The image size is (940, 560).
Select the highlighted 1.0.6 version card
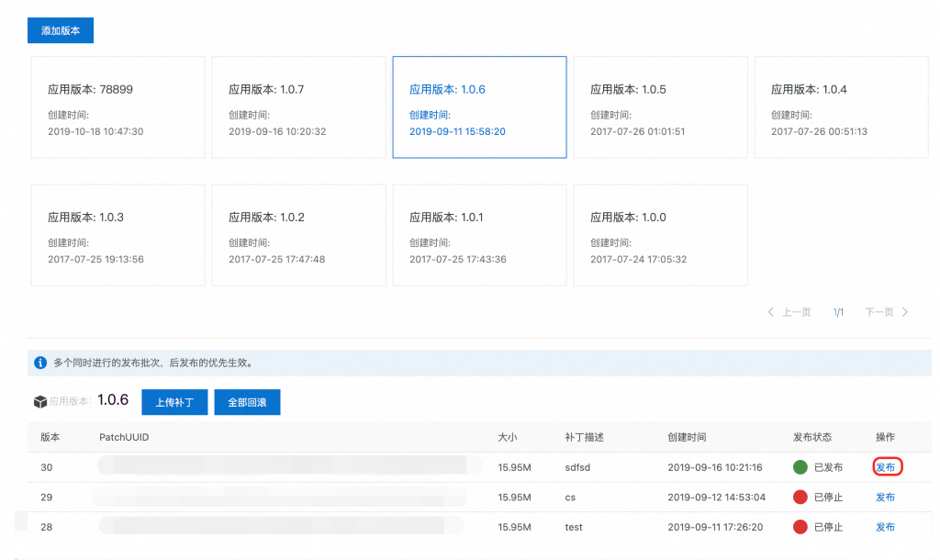pyautogui.click(x=479, y=107)
